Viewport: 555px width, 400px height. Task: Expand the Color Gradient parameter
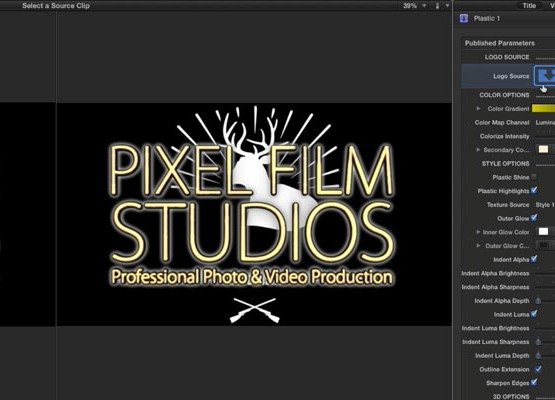click(478, 108)
